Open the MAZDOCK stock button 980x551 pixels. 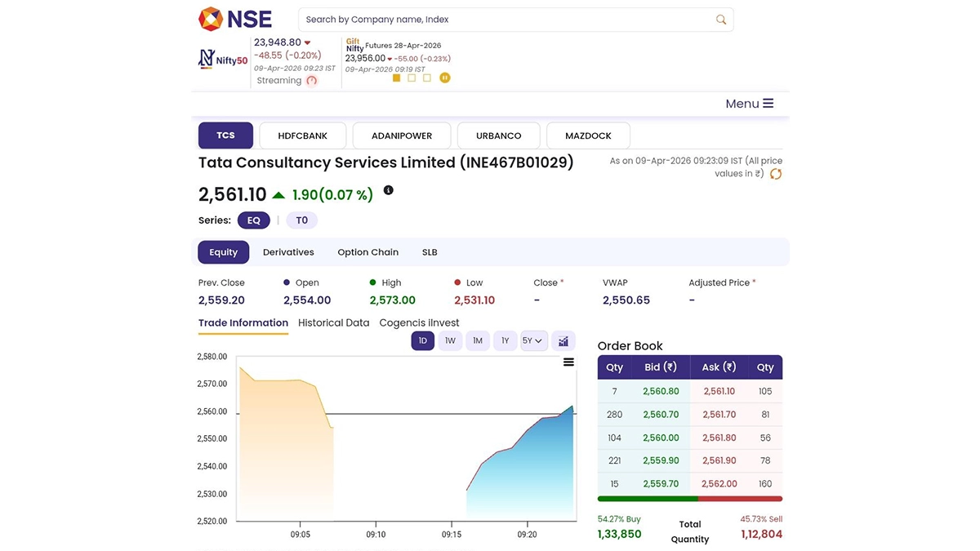588,136
